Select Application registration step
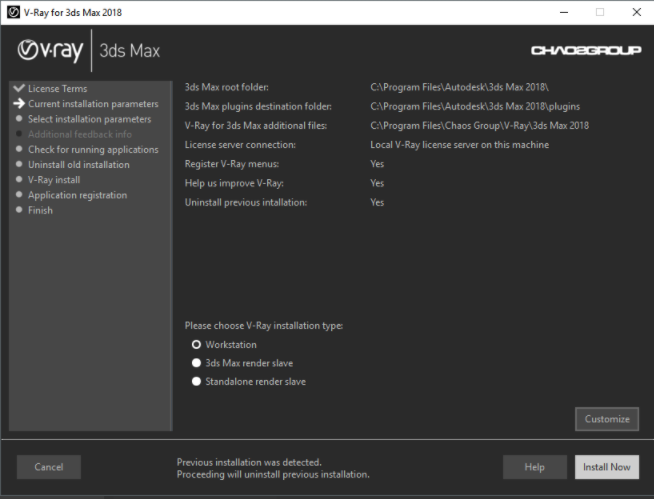The image size is (654, 499). coord(78,195)
